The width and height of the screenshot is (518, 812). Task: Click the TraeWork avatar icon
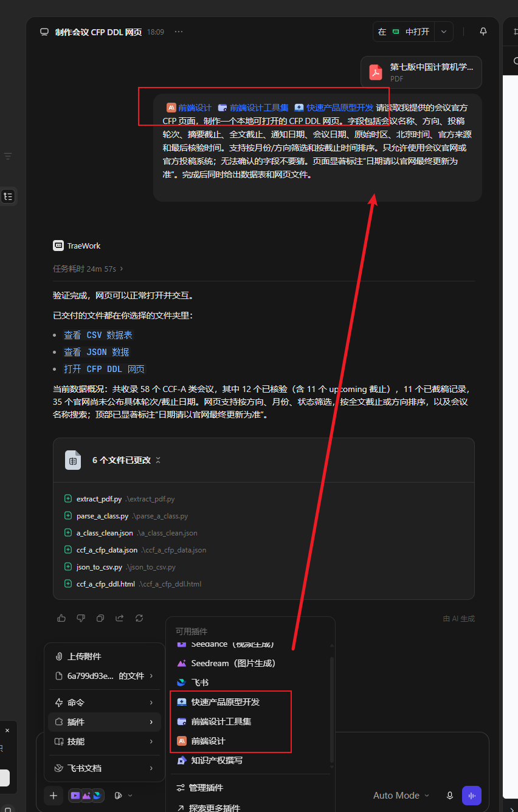(58, 246)
